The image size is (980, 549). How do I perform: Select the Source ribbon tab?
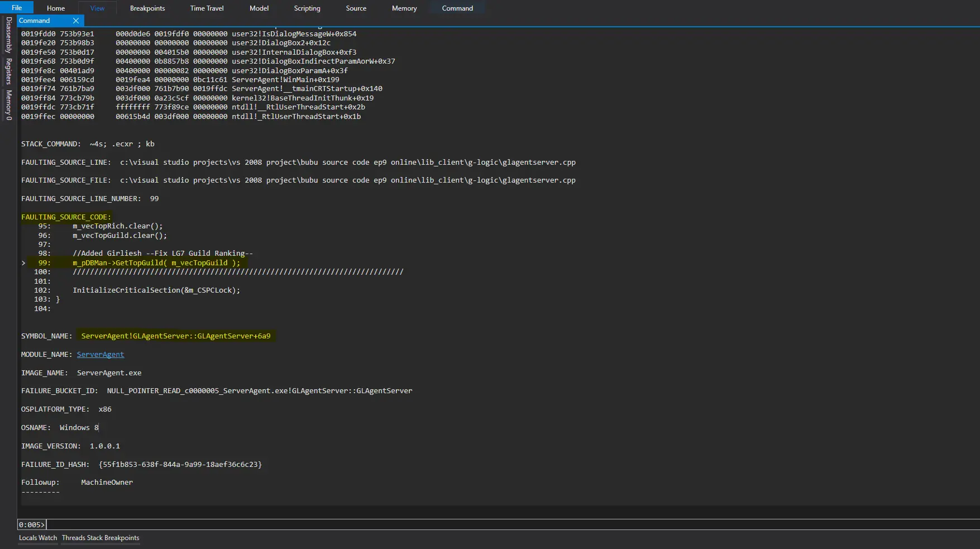[x=356, y=8]
